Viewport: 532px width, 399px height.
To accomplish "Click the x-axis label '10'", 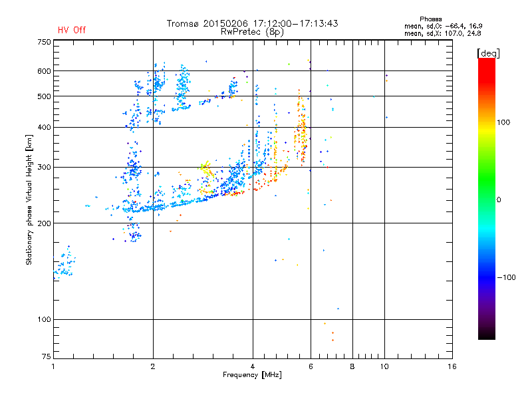I will pos(384,366).
